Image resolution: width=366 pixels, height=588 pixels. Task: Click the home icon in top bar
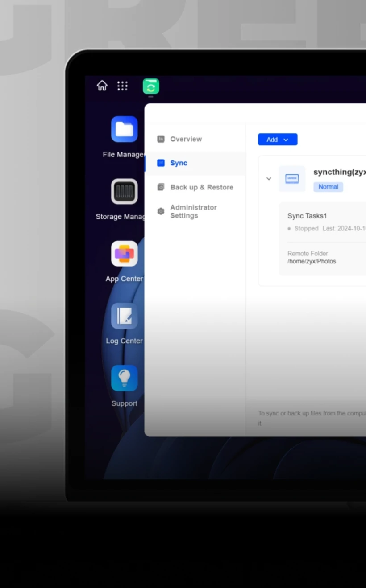(x=102, y=86)
